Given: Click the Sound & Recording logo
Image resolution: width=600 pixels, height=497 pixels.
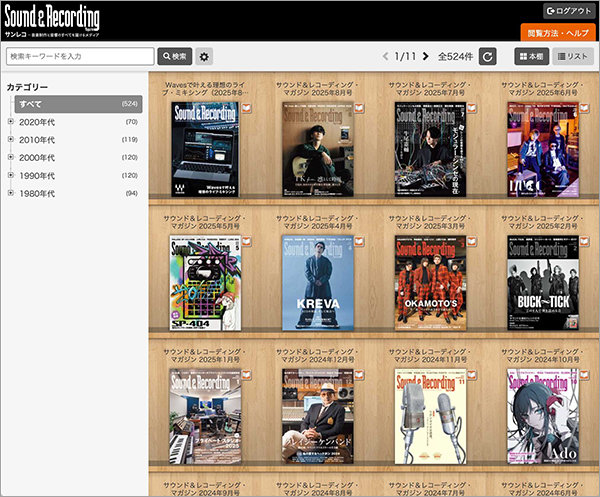Looking at the screenshot, I should 50,19.
